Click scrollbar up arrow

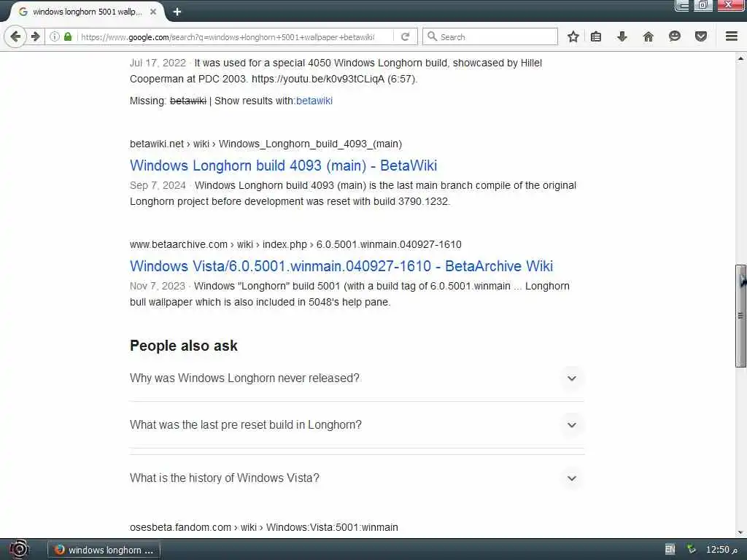coord(740,58)
